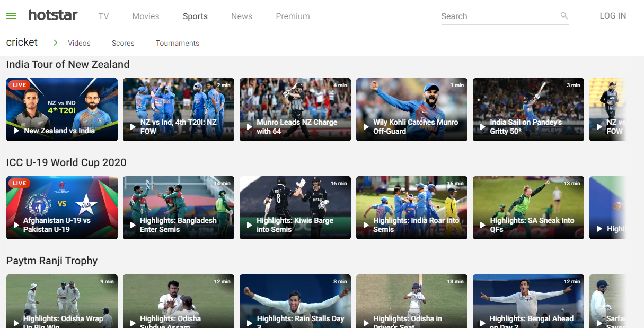The image size is (644, 328).
Task: Click the cricket heading link
Action: (22, 42)
